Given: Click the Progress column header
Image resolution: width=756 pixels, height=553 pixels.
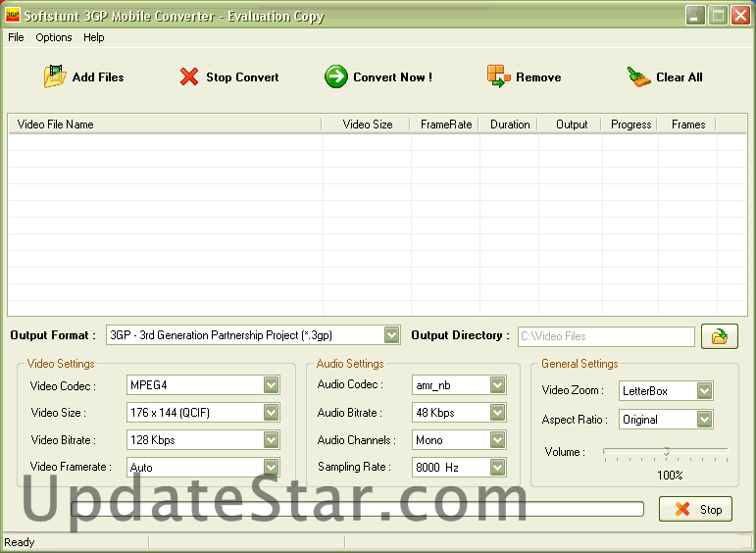Looking at the screenshot, I should click(630, 125).
